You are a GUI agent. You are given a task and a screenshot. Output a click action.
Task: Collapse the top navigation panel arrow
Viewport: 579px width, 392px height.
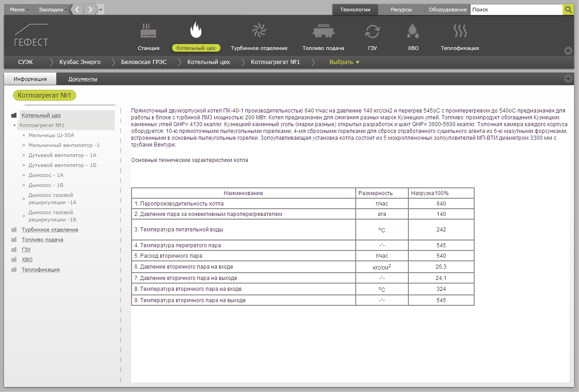(x=568, y=51)
